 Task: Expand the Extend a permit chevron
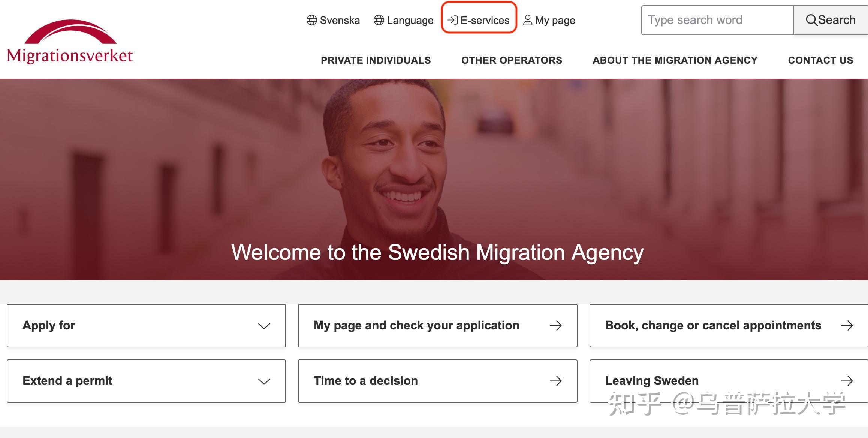[264, 381]
